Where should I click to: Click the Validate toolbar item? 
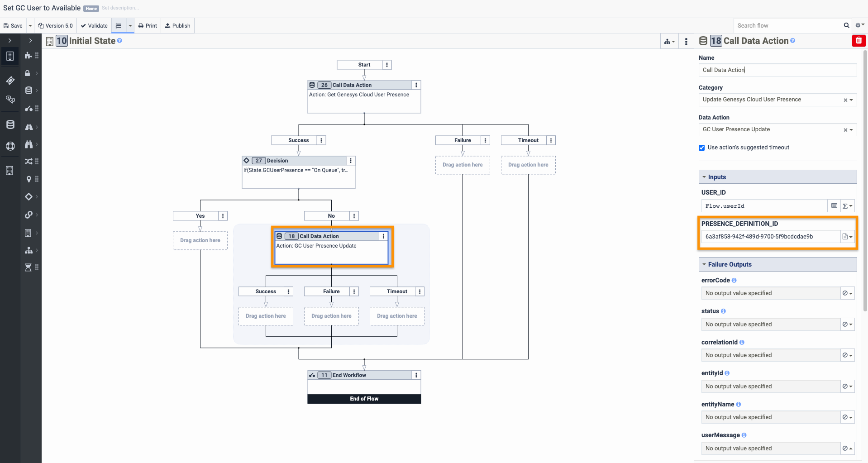94,26
